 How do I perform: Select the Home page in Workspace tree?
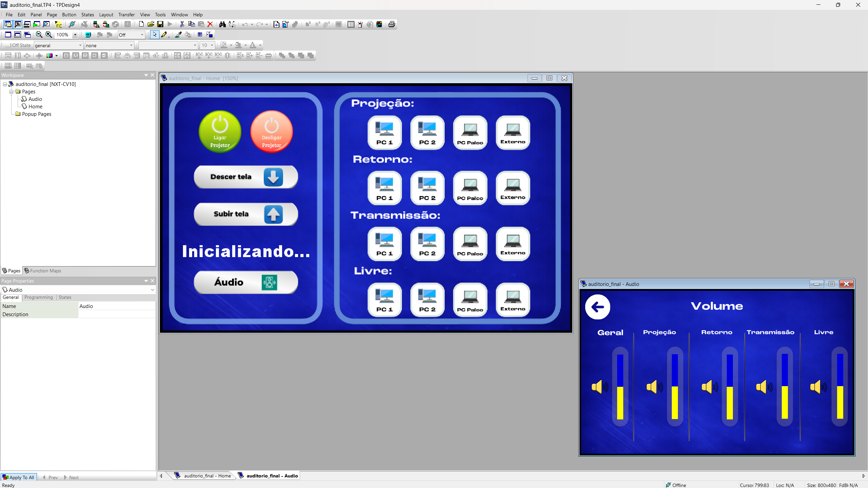pos(35,107)
